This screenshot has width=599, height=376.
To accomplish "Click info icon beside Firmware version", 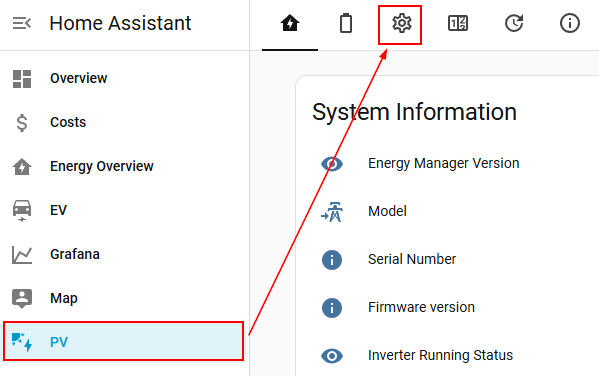I will [x=332, y=308].
